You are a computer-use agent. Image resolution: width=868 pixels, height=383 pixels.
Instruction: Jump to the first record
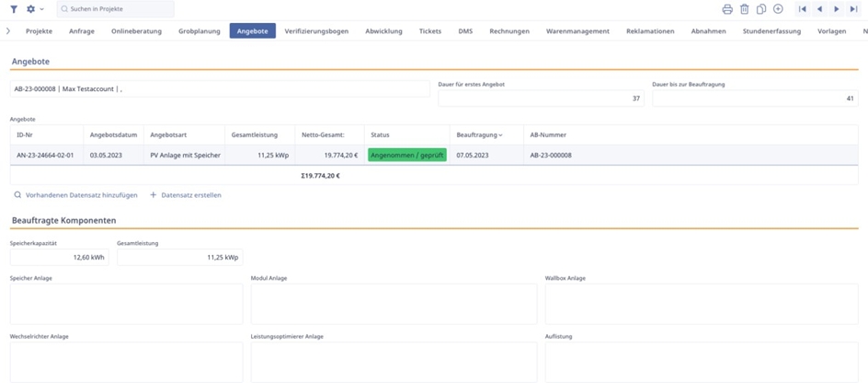click(803, 9)
